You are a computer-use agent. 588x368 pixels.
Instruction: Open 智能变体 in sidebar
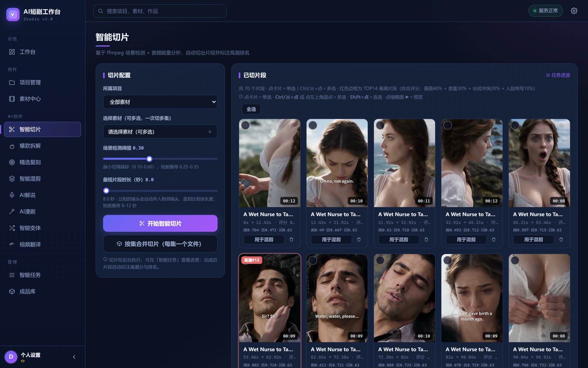coord(43,228)
